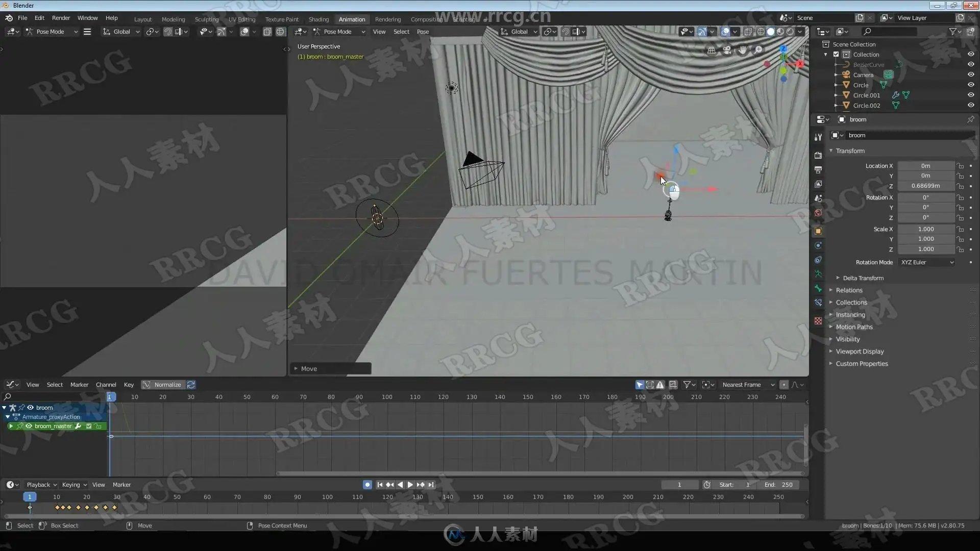Toggle visibility of Circle.001 object

point(971,95)
